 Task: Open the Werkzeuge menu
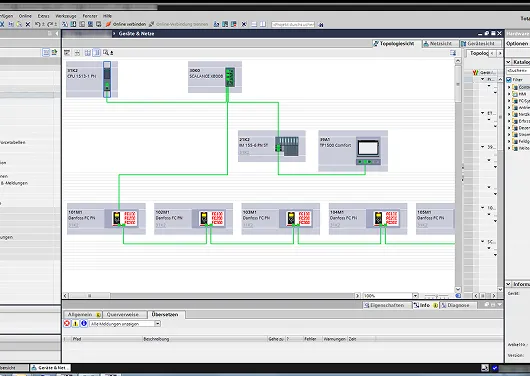pos(66,16)
